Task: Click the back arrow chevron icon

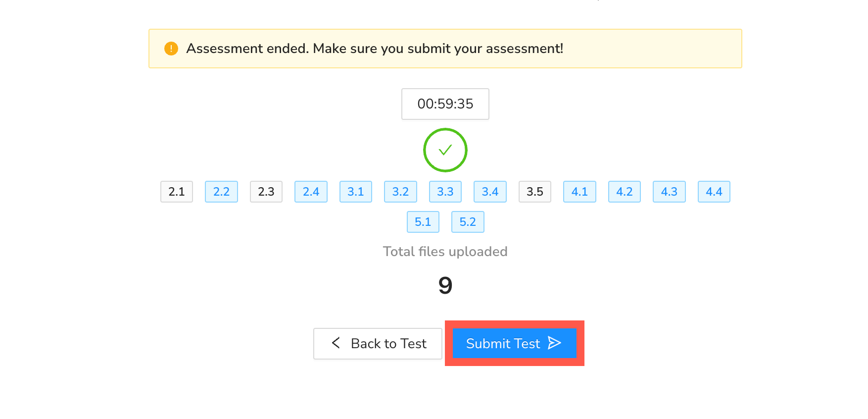Action: 336,343
